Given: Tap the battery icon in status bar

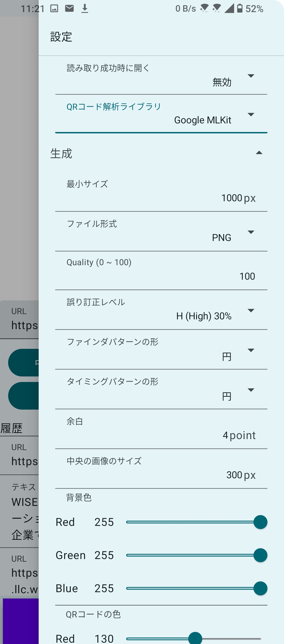Looking at the screenshot, I should tap(240, 8).
